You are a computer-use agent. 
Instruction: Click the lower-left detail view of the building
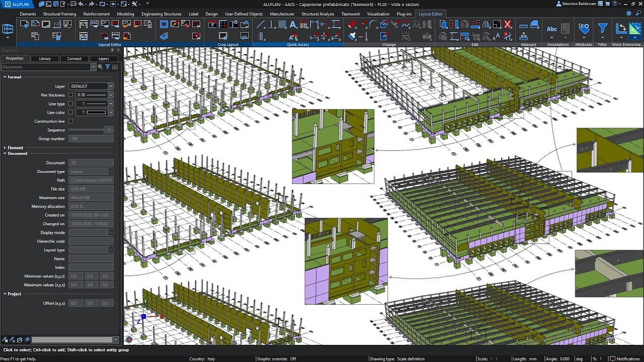[x=346, y=261]
